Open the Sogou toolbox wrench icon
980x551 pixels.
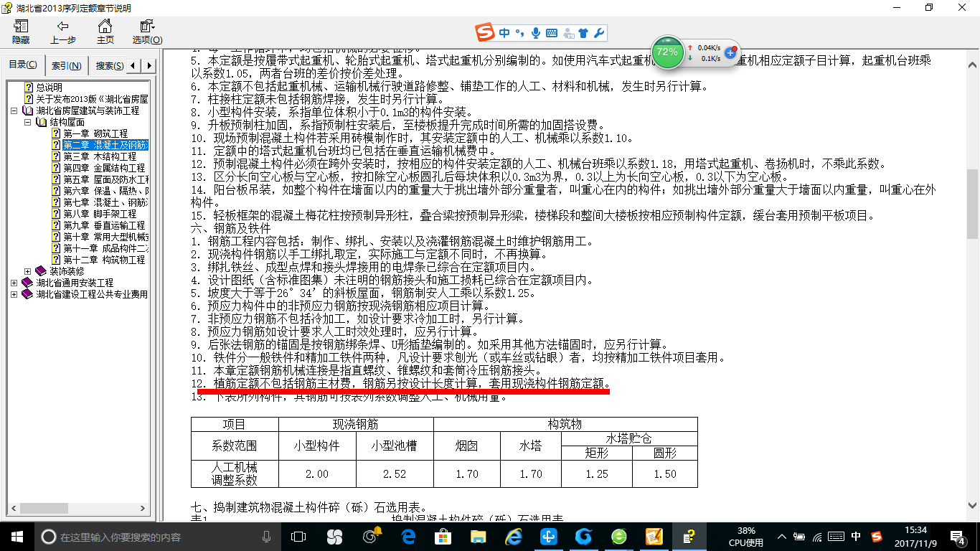pyautogui.click(x=599, y=33)
